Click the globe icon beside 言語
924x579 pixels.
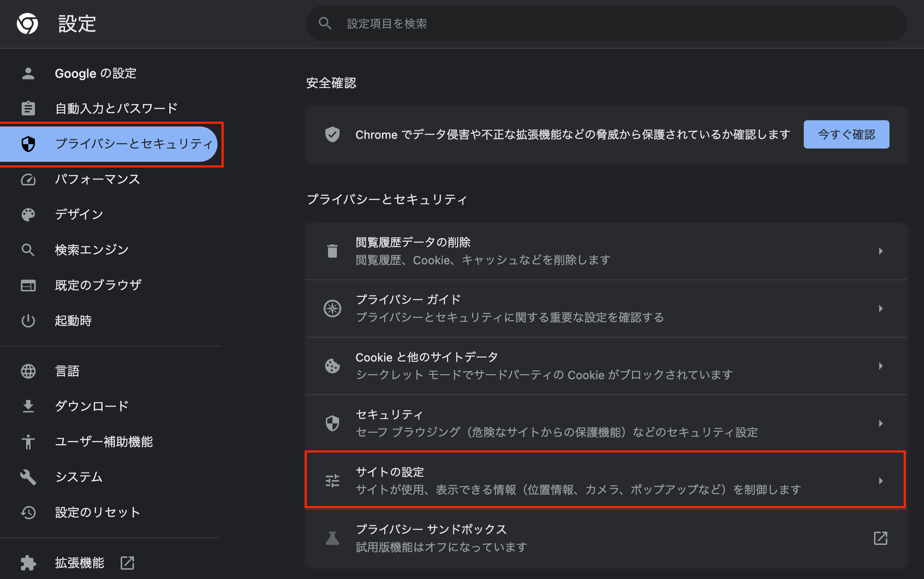point(28,371)
